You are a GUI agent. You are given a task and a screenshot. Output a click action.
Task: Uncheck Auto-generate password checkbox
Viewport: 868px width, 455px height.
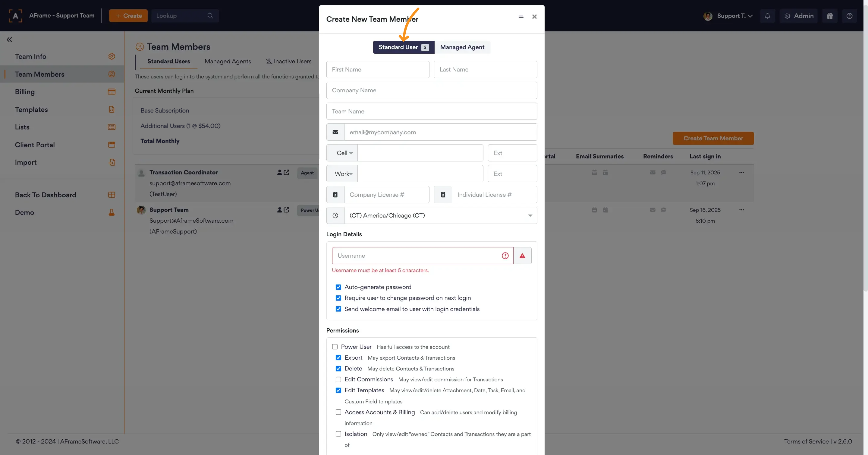[x=338, y=287]
